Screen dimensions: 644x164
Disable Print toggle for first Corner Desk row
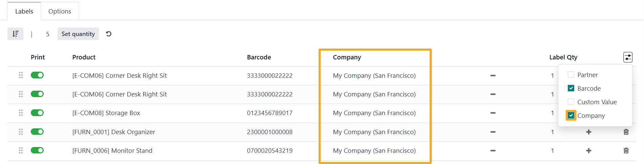37,75
